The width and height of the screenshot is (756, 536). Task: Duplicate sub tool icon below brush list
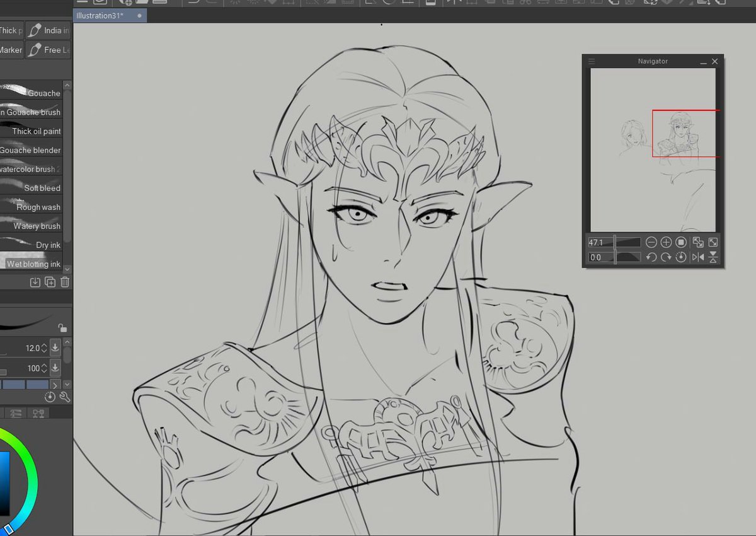(50, 282)
